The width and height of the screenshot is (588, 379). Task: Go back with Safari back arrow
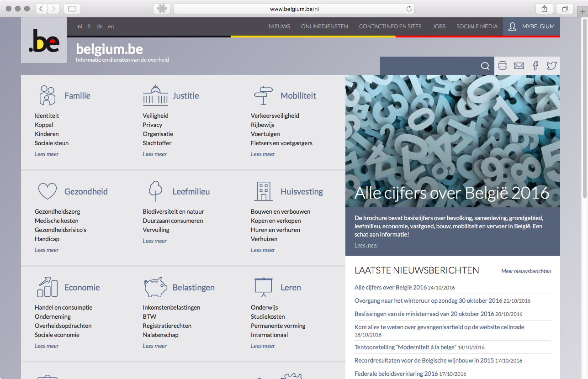(41, 8)
